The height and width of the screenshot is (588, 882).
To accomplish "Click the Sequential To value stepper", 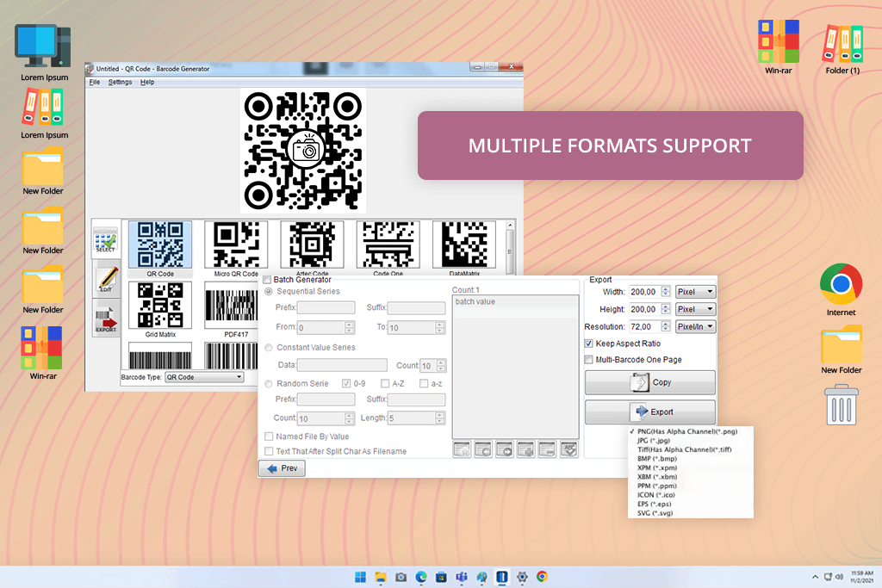I will click(x=440, y=327).
